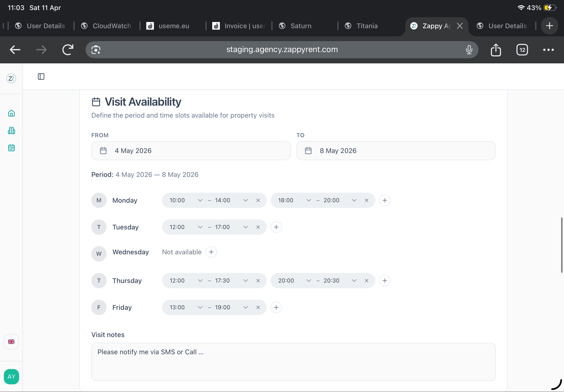
Task: Toggle the Wednesday day circle
Action: click(99, 254)
